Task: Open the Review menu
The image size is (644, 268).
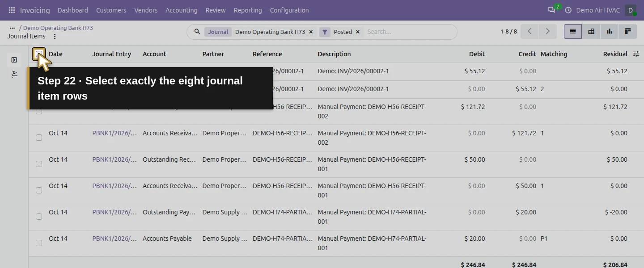Action: tap(216, 10)
